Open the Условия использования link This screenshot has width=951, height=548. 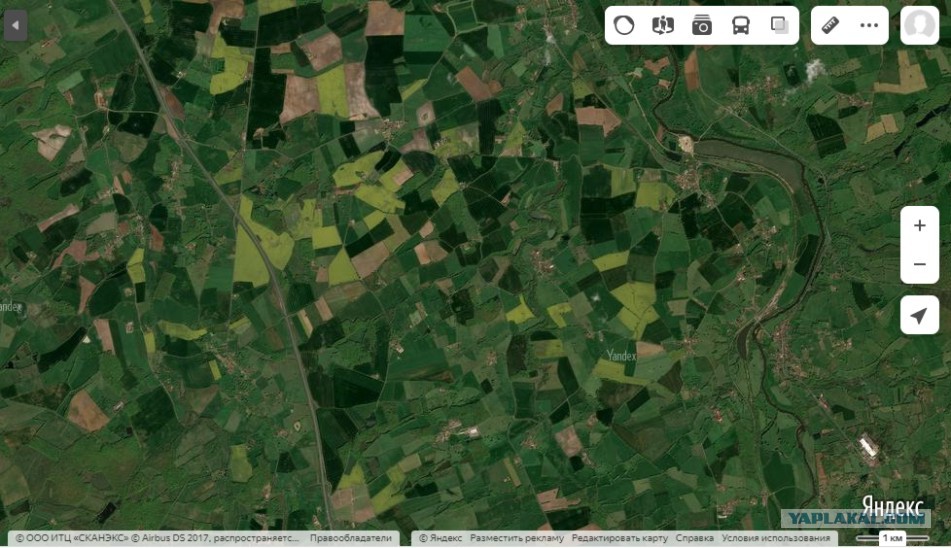tap(776, 538)
